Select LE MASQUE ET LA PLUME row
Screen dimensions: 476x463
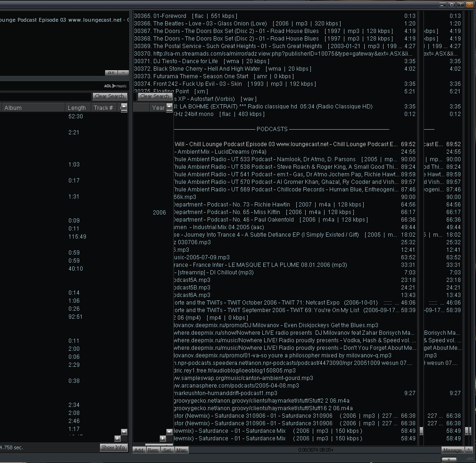295,265
